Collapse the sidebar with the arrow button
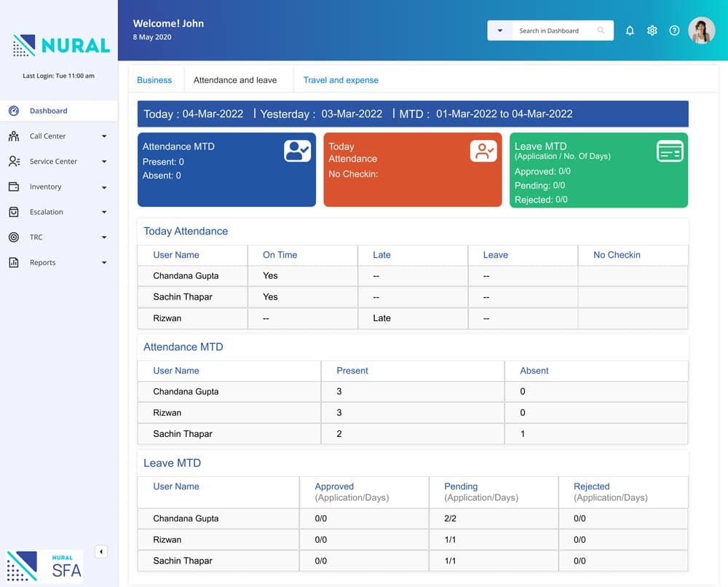 coord(101,551)
